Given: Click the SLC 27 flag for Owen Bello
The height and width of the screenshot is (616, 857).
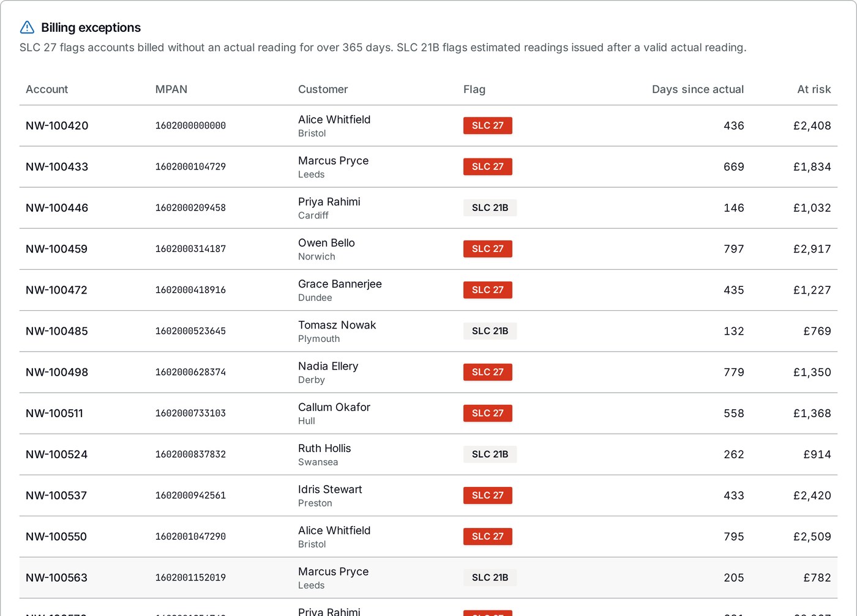Looking at the screenshot, I should click(488, 249).
